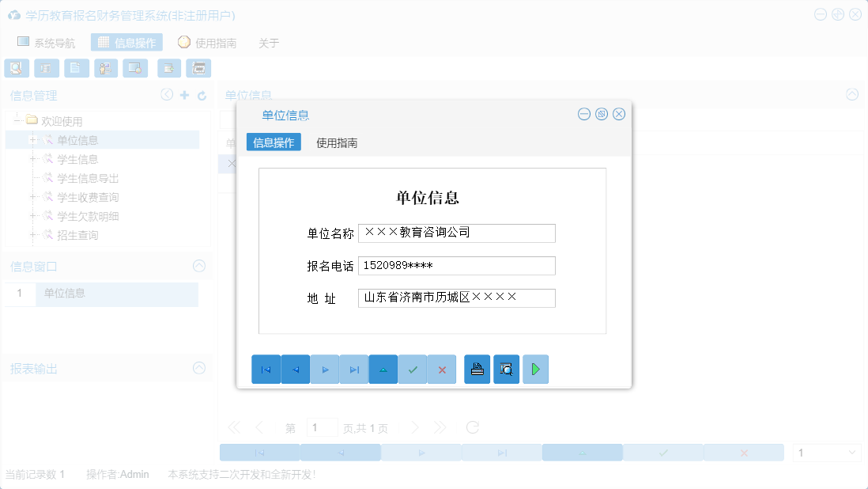Select 学生信息 in the navigation tree
This screenshot has width=868, height=489.
76,159
